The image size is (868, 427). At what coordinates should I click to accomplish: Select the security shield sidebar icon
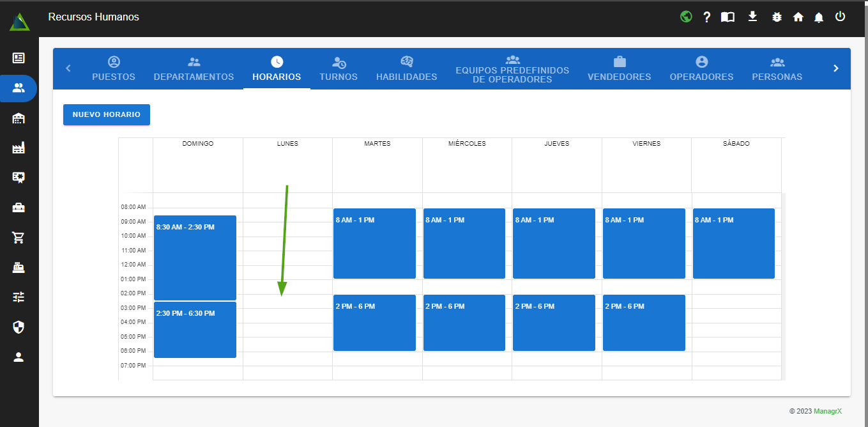point(19,327)
